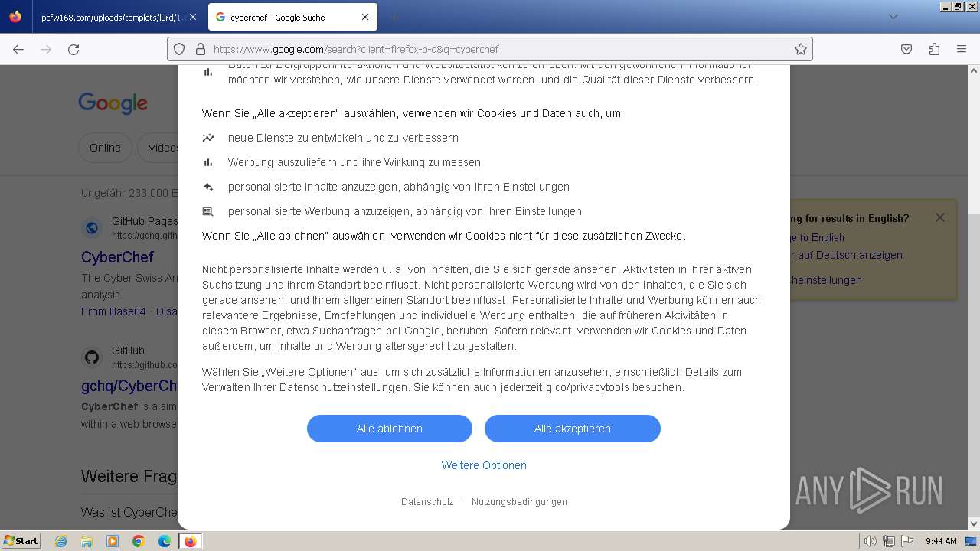Open the Pocket save icon

pos(906,49)
